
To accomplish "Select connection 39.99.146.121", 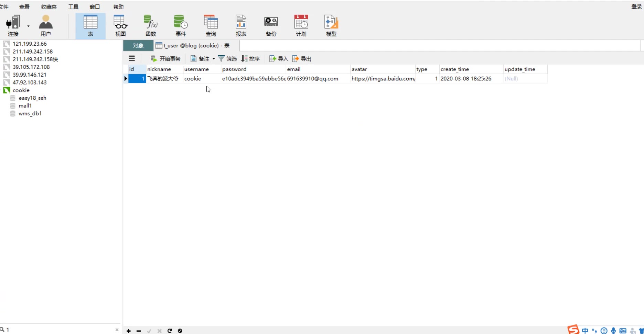I will (x=29, y=75).
